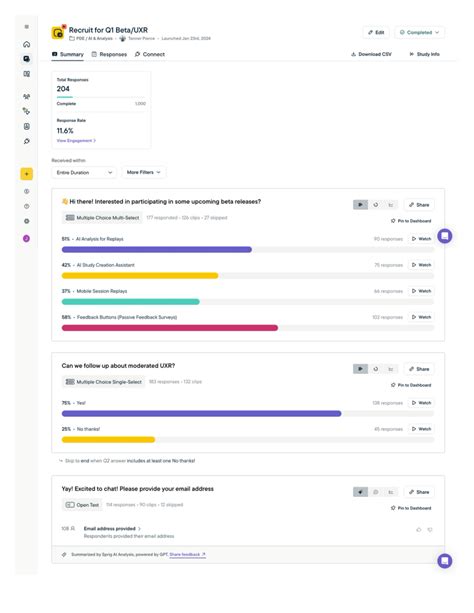Expand the Entire Duration dropdown
Viewport: 474px width, 613px height.
click(x=84, y=172)
